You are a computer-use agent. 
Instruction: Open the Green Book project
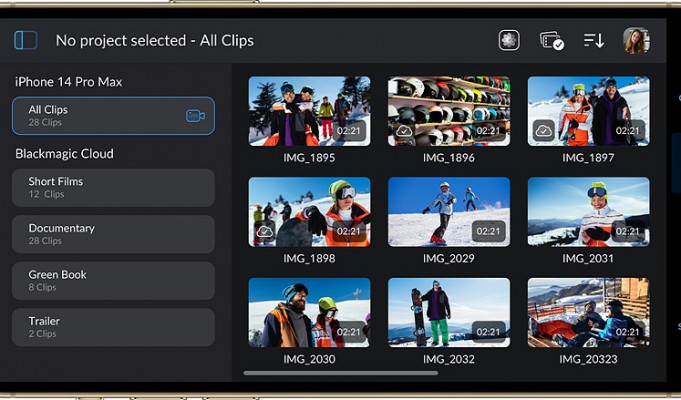[x=113, y=281]
